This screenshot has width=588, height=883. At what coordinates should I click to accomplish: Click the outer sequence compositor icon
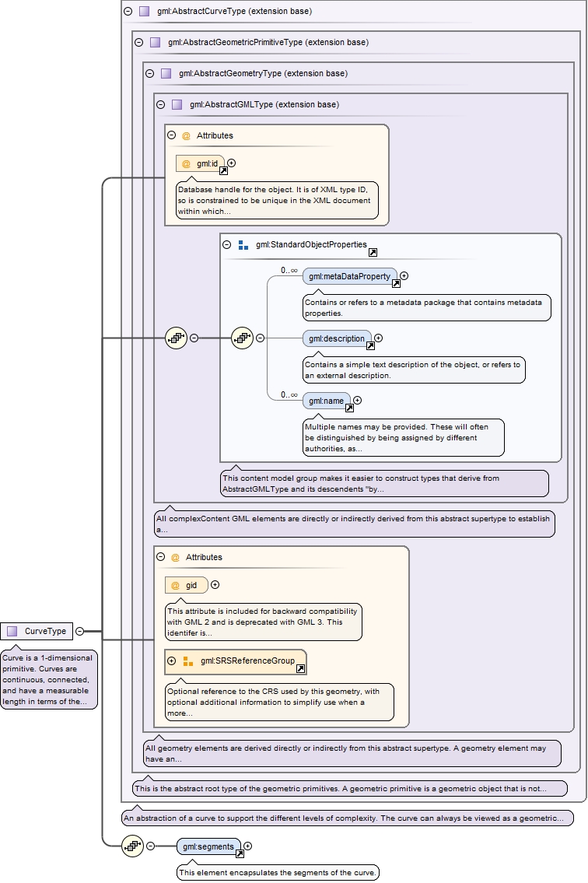coord(177,338)
